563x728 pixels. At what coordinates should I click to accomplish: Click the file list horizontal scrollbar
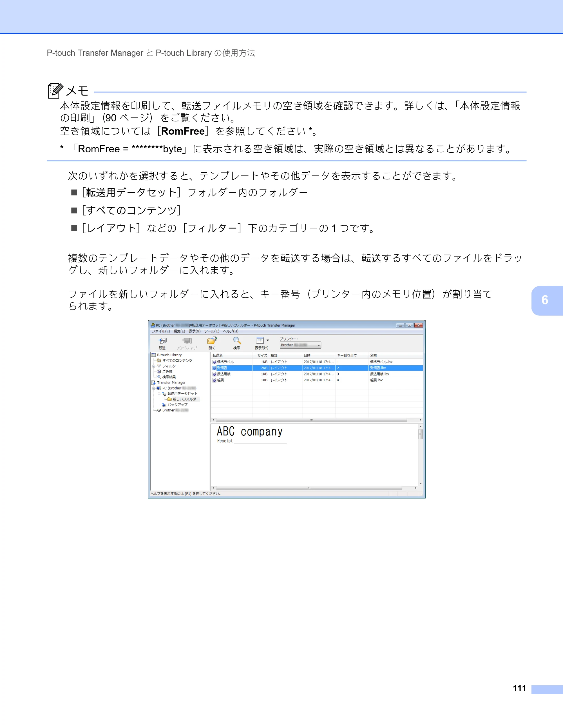pyautogui.click(x=311, y=420)
